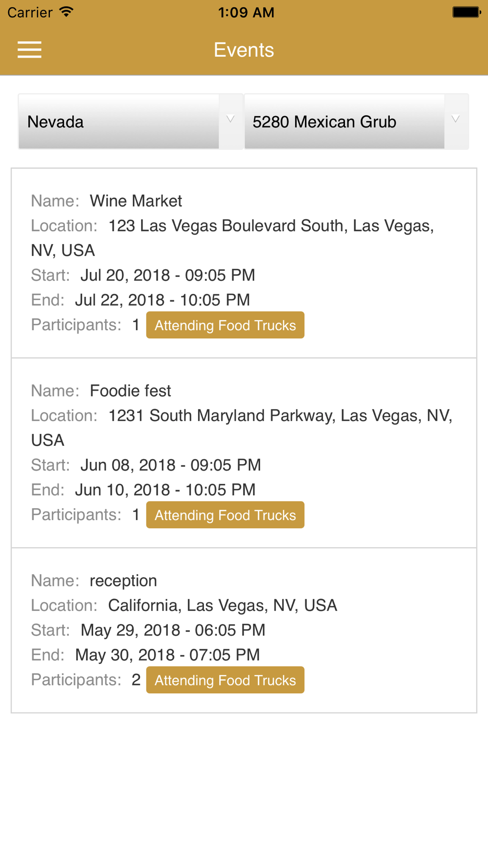Select the reception event name
The image size is (488, 868).
coord(123,580)
